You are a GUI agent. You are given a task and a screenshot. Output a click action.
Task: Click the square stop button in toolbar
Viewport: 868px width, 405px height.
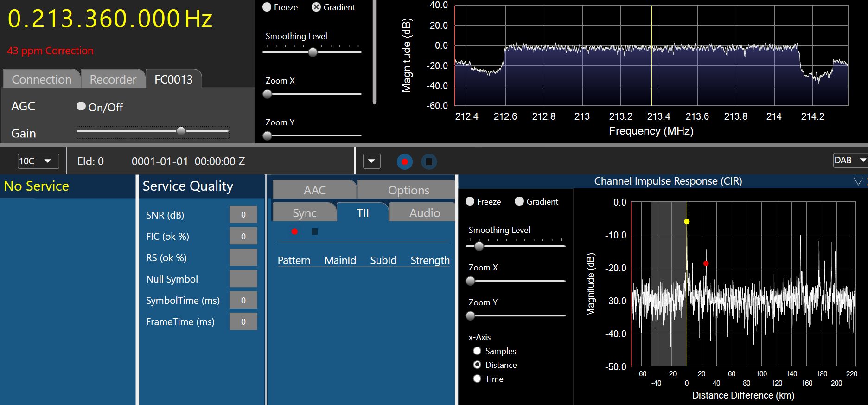[x=429, y=162]
